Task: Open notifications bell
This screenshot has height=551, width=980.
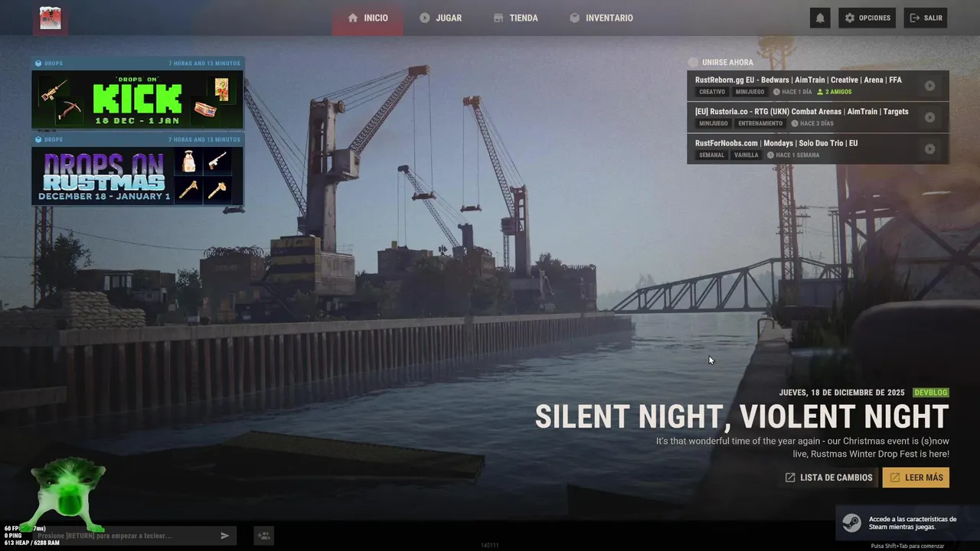Action: tap(820, 18)
